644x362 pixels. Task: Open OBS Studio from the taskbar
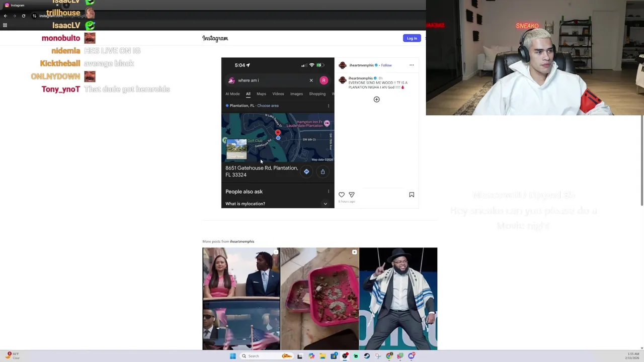[345, 356]
